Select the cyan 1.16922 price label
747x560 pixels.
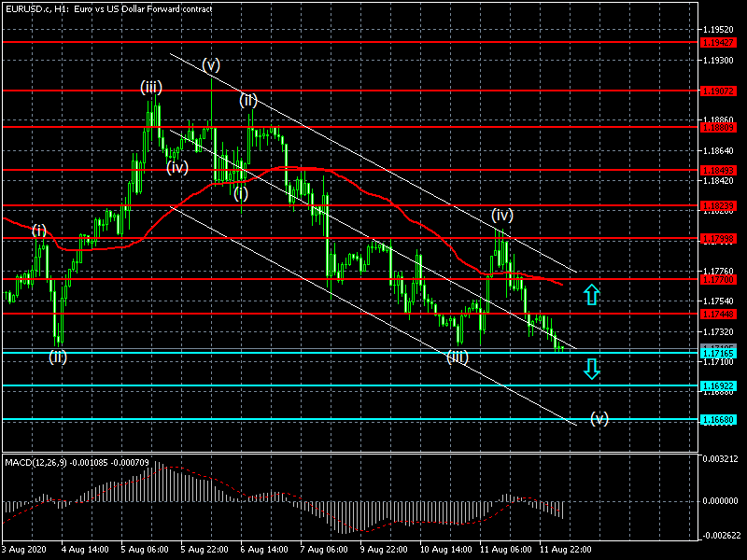click(718, 385)
